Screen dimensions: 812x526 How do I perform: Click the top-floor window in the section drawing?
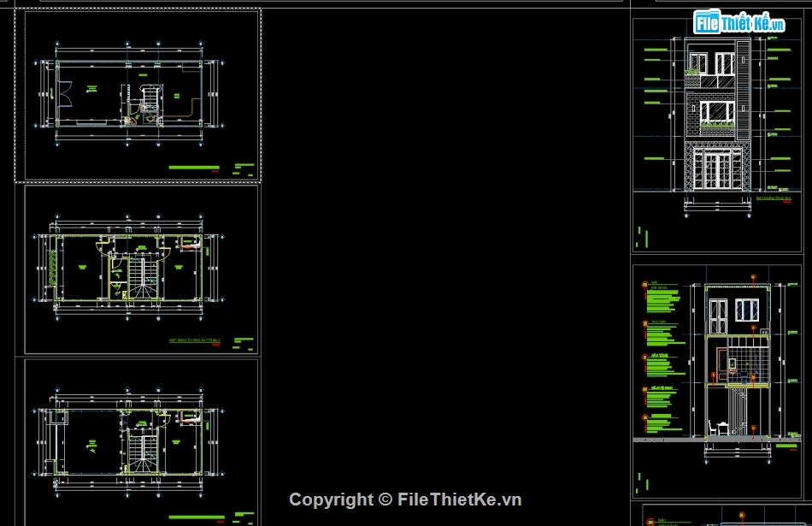(747, 310)
